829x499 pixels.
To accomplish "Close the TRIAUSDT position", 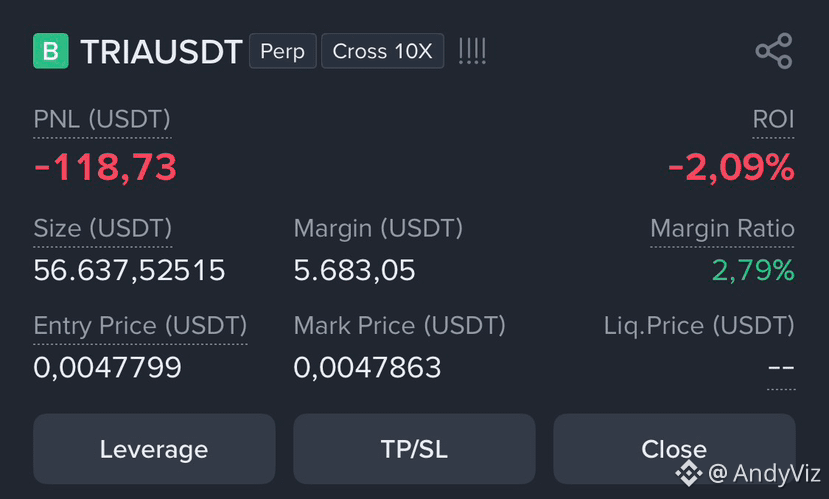I will coord(674,449).
